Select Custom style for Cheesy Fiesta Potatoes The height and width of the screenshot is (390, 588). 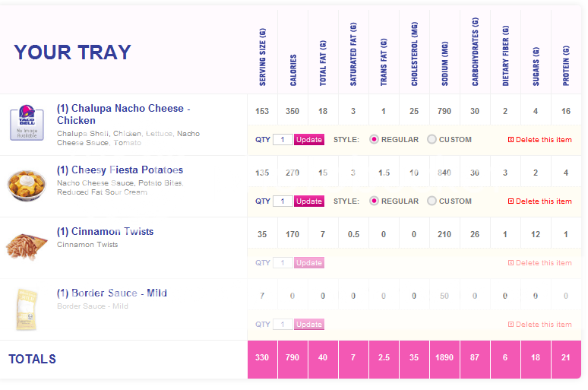tap(432, 201)
